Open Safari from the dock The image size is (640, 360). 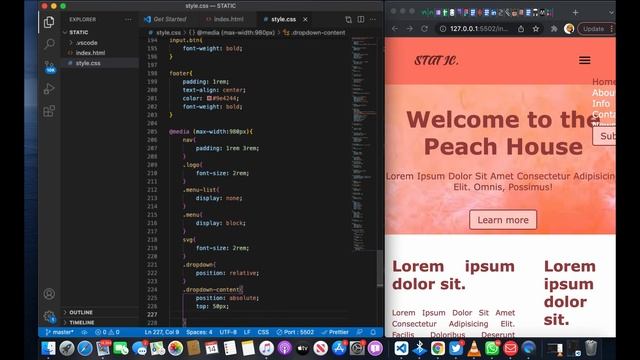(85, 348)
